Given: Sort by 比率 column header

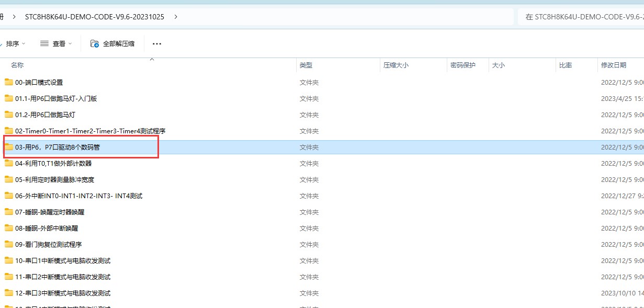Looking at the screenshot, I should coord(566,65).
